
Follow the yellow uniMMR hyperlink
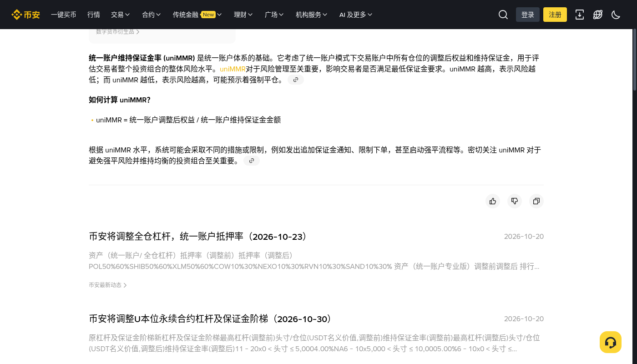point(233,69)
